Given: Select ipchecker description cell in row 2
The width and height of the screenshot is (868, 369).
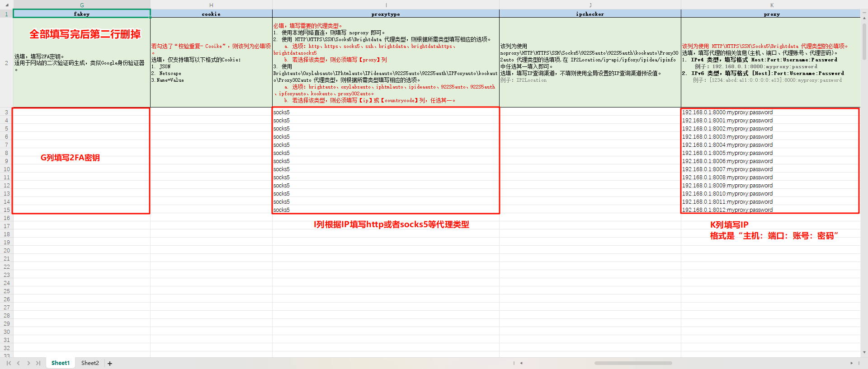Looking at the screenshot, I should (x=590, y=63).
